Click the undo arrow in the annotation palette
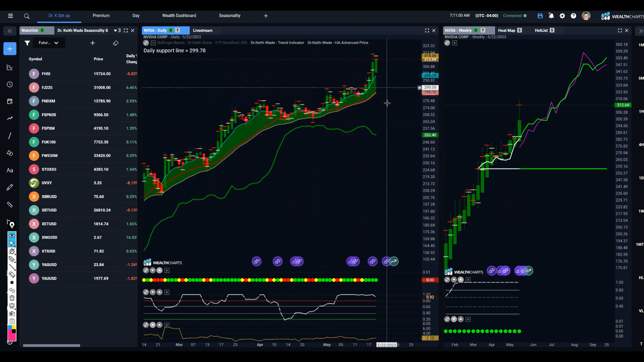Screen dimensions: 644x362 tap(12, 290)
